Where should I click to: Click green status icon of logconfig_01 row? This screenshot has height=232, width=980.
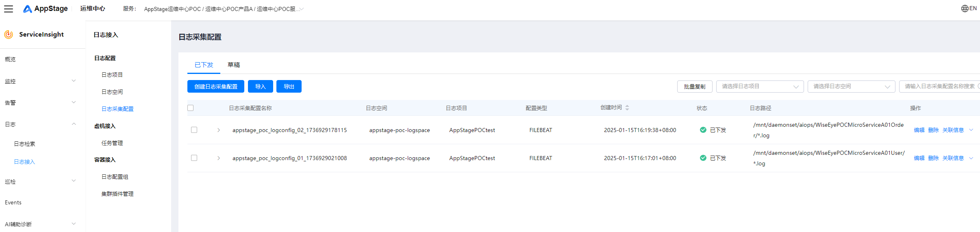pyautogui.click(x=703, y=158)
